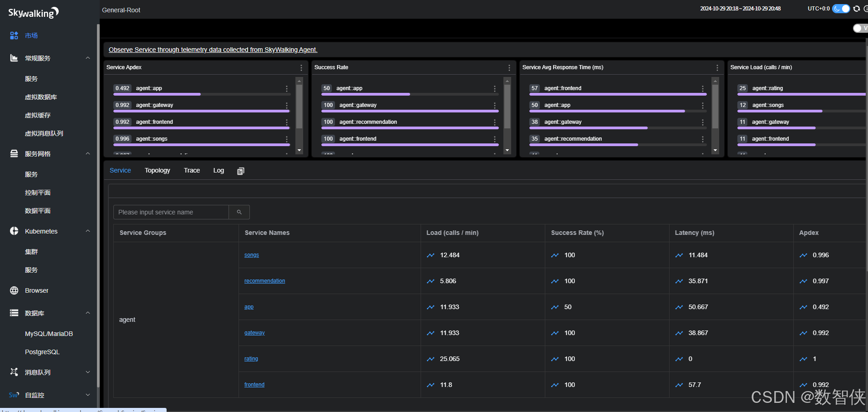The image size is (868, 412).
Task: Click the reload time range icon
Action: tap(857, 9)
